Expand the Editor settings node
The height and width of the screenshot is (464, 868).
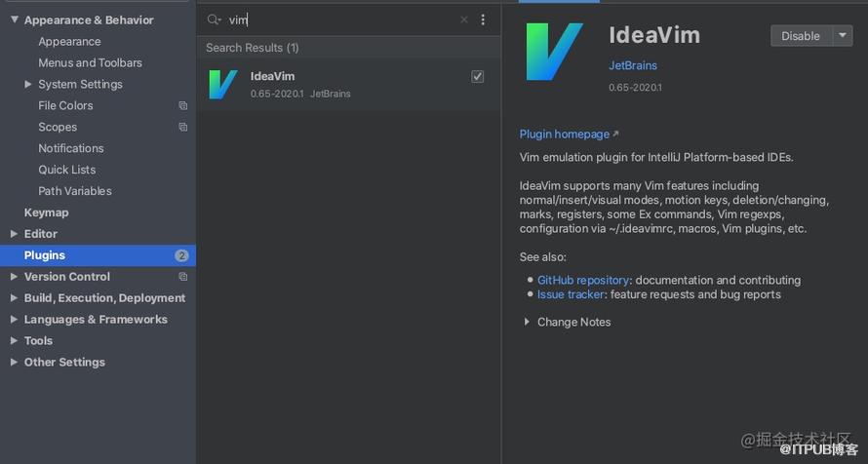[x=14, y=234]
